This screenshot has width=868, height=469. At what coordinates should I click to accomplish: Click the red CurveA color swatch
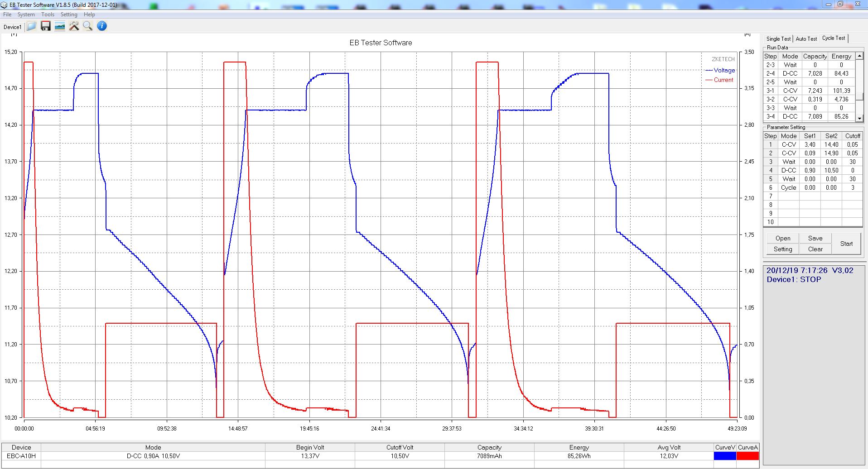(x=747, y=456)
